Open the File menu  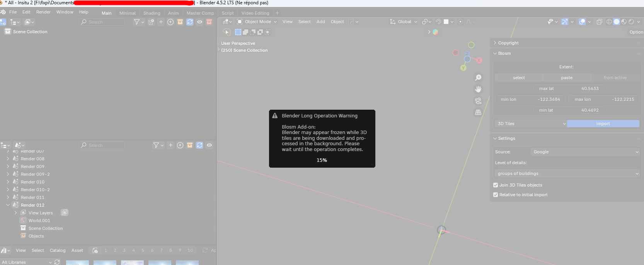point(13,12)
